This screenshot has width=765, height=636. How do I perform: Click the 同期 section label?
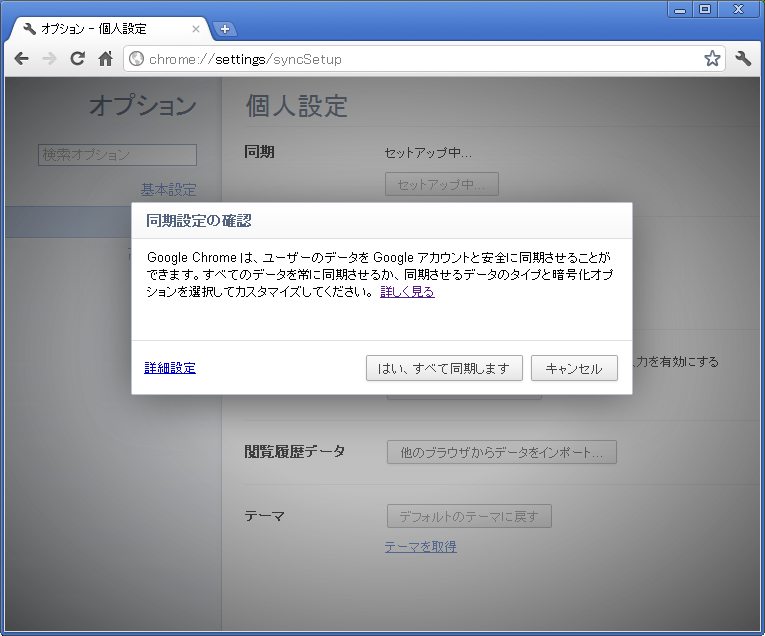click(259, 152)
